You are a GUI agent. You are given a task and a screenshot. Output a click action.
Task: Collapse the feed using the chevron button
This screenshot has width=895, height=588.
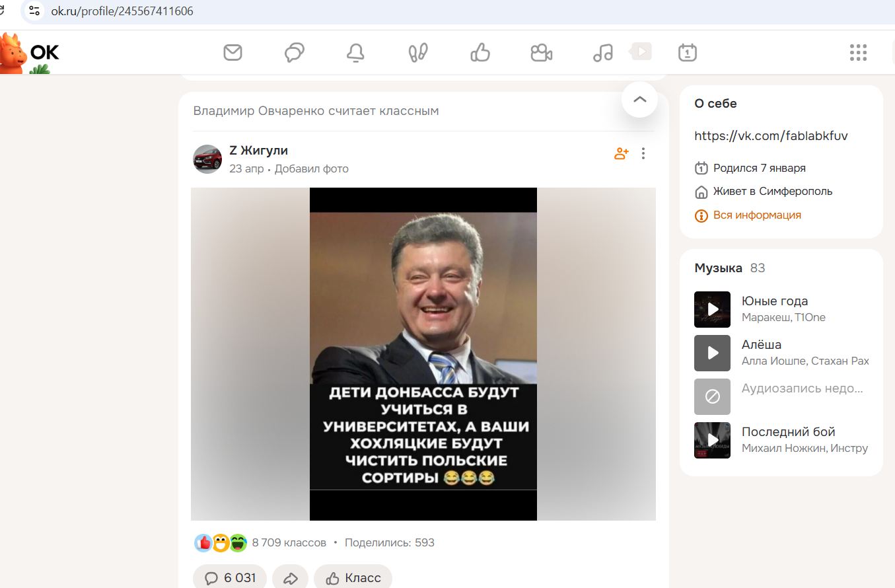639,99
